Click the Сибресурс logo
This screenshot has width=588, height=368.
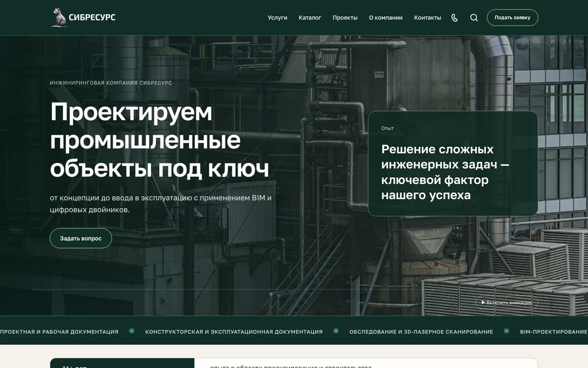click(83, 18)
